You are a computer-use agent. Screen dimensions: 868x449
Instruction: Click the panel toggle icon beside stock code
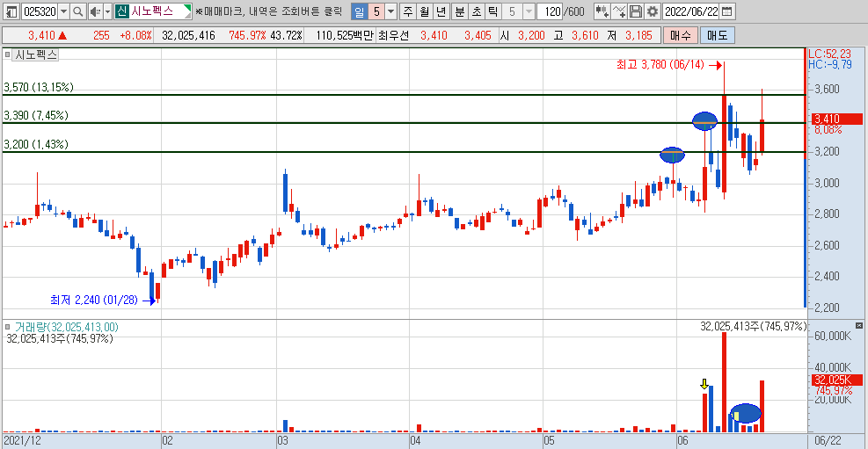(x=11, y=11)
